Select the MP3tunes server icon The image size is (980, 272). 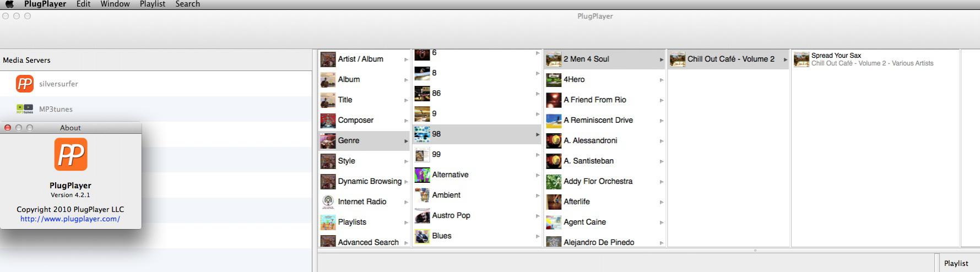click(x=25, y=109)
